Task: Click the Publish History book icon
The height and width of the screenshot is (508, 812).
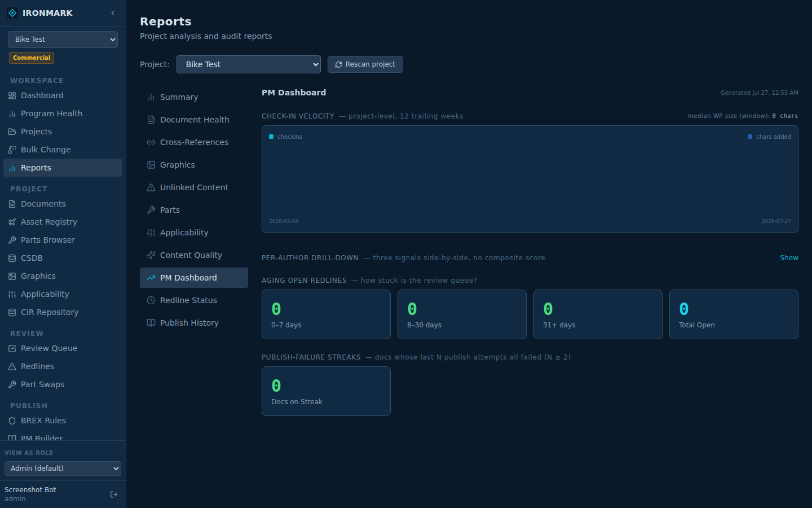Action: click(151, 323)
